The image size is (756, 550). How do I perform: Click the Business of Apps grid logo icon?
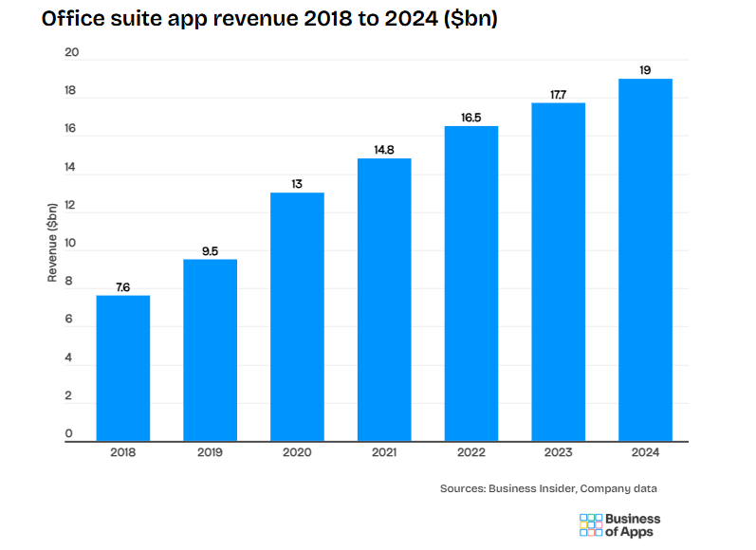point(590,525)
